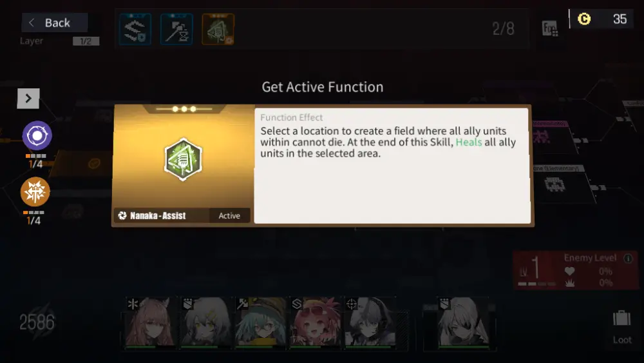
Task: Select the purple ring skill icon
Action: coord(37,135)
